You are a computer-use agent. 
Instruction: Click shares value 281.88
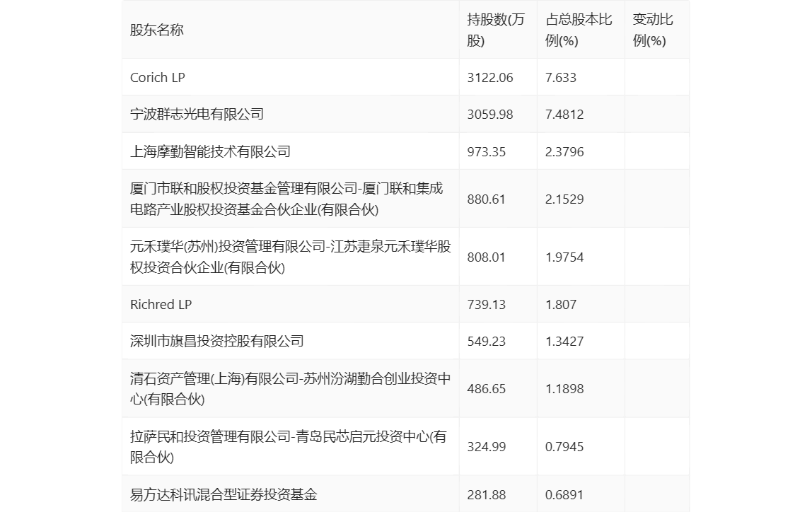[x=486, y=495]
